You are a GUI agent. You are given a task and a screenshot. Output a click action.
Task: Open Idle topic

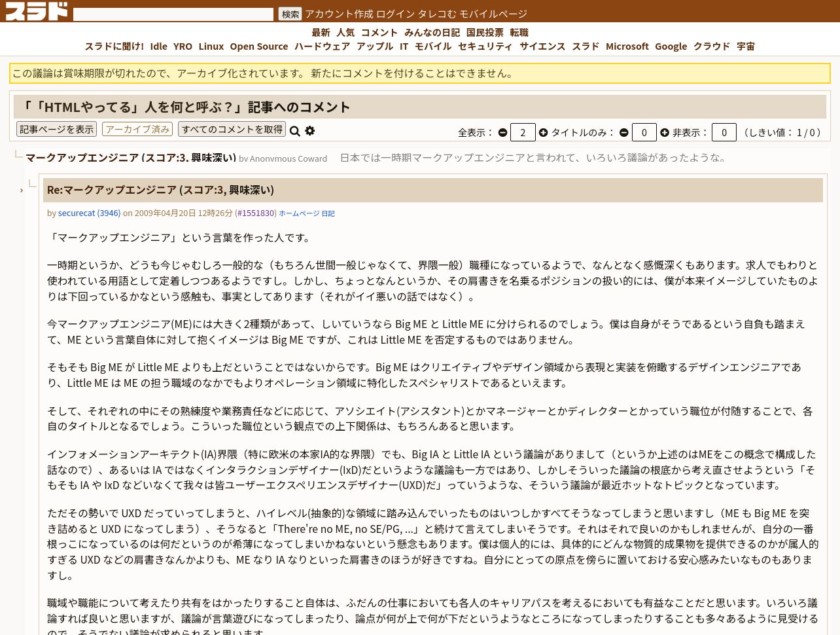[x=158, y=46]
